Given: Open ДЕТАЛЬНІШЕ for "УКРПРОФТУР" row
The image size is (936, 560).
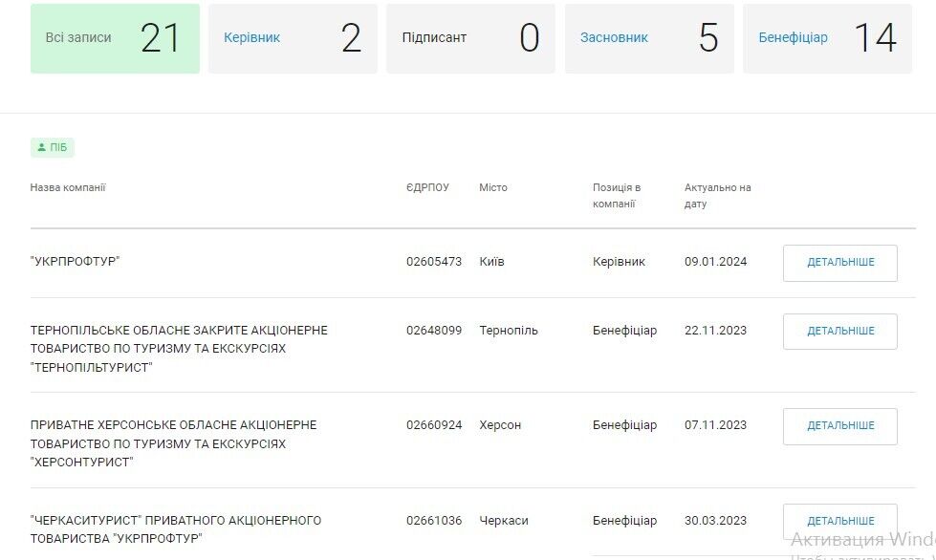Looking at the screenshot, I should coord(839,263).
